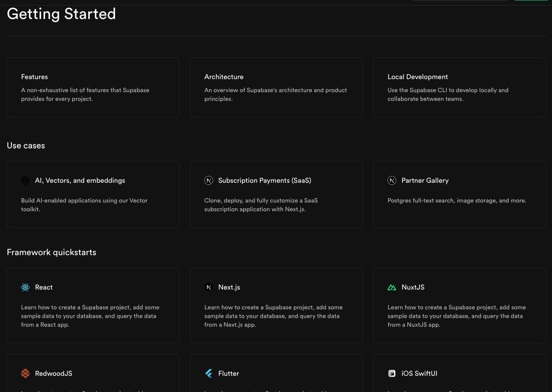This screenshot has height=392, width=552.
Task: Go to the Local Development card
Action: (x=459, y=87)
